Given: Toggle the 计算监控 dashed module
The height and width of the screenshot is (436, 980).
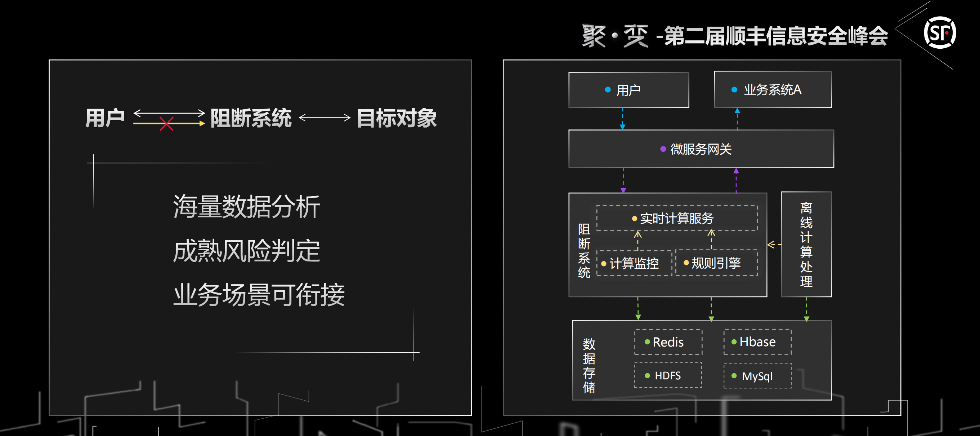Looking at the screenshot, I should pos(634,264).
